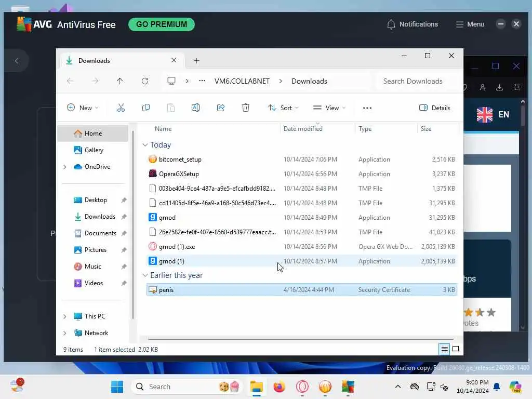Image resolution: width=532 pixels, height=399 pixels.
Task: Select the OperaGXSetup file
Action: [x=302, y=174]
